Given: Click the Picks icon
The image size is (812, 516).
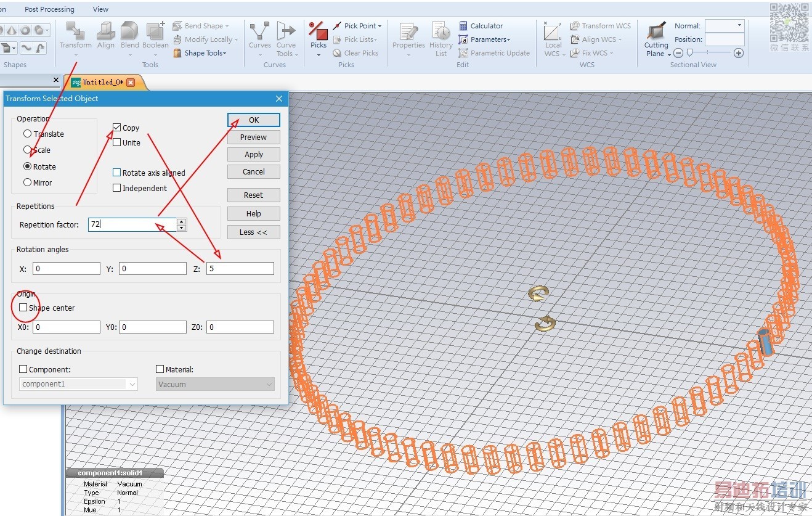Looking at the screenshot, I should (318, 31).
